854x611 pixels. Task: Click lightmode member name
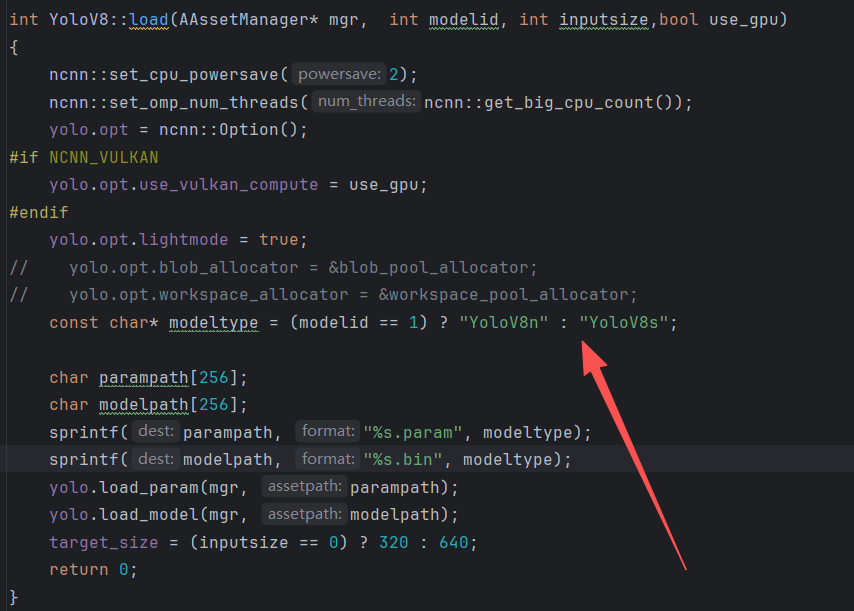point(184,240)
